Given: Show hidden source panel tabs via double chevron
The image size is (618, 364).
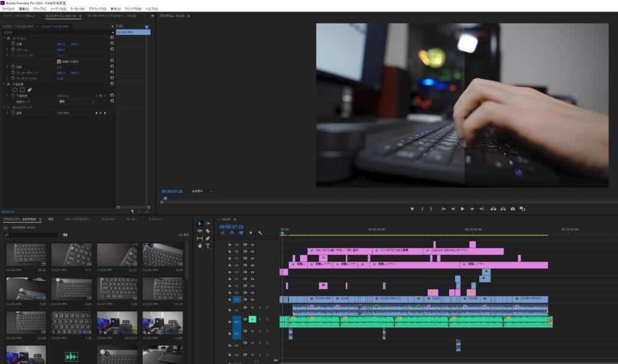Looking at the screenshot, I should coord(153,16).
